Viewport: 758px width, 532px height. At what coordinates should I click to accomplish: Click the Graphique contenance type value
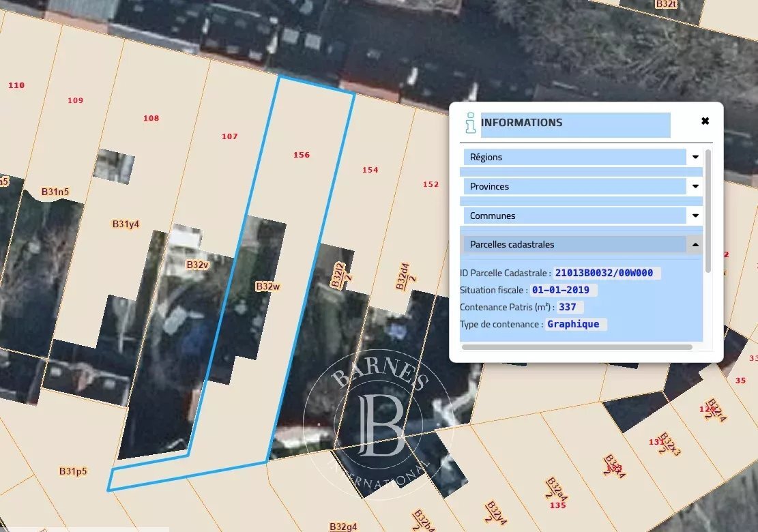tap(573, 324)
